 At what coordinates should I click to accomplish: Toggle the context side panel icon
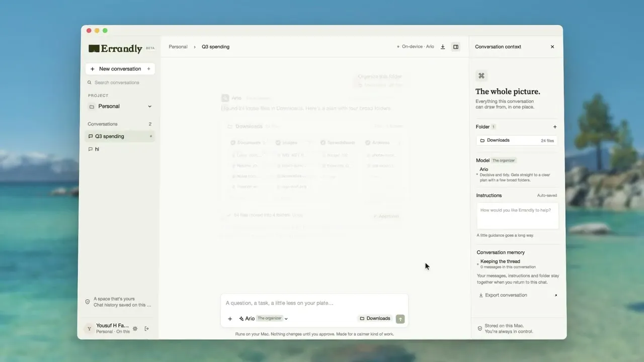click(x=456, y=47)
